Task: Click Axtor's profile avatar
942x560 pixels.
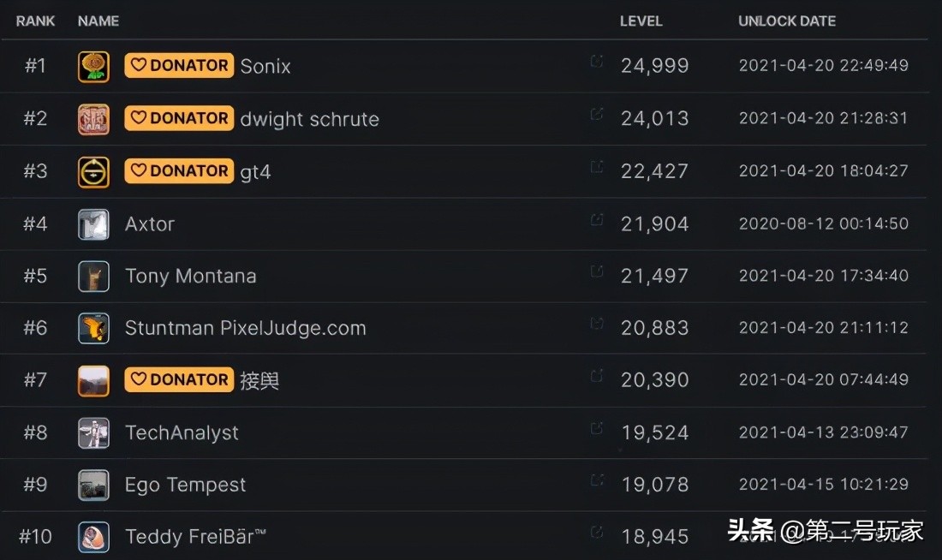Action: (x=93, y=224)
